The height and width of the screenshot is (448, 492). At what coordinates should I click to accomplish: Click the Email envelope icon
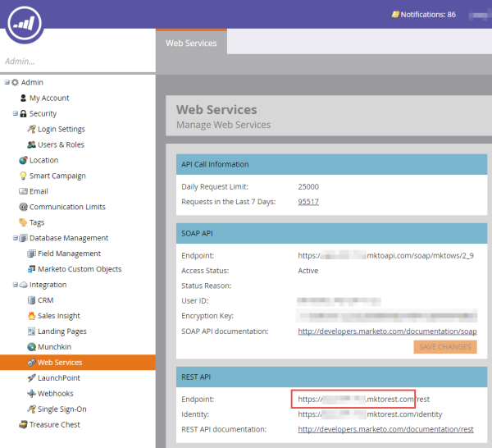point(23,191)
